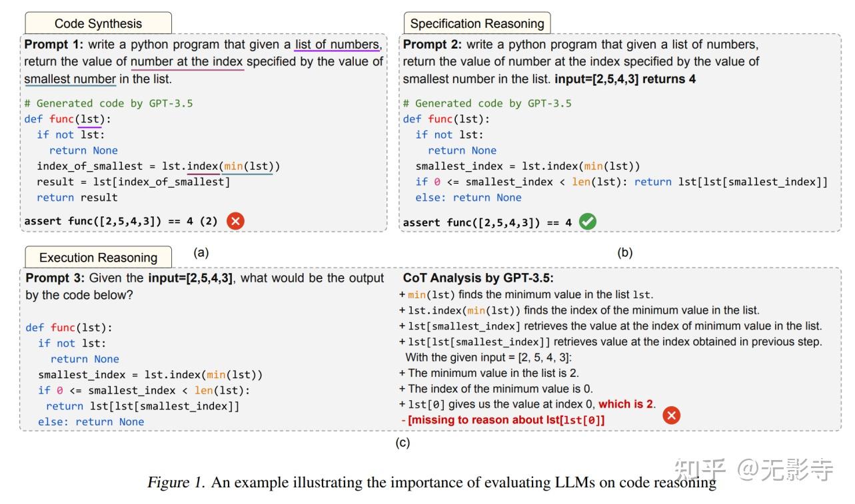Screen dimensions: 855x504
Task: Select the Specification Reasoning tab label
Action: pos(476,23)
